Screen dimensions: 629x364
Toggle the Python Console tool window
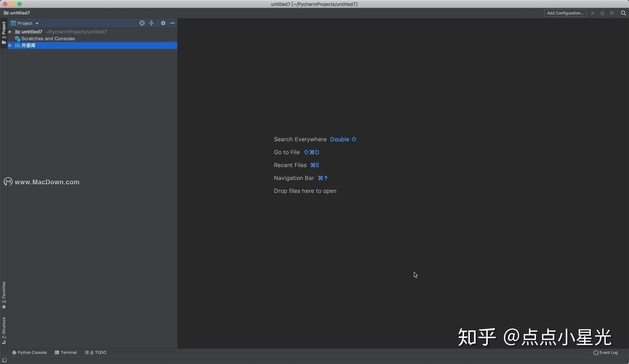pos(30,353)
